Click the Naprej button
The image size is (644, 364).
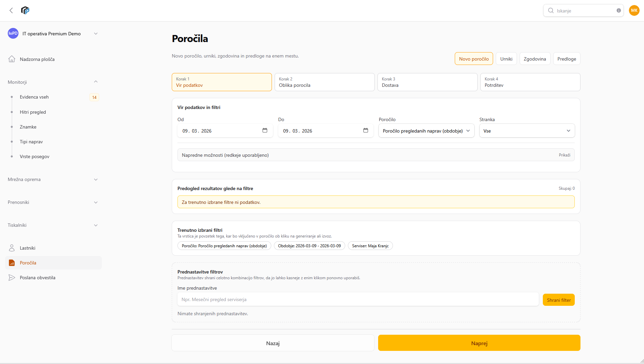point(479,343)
